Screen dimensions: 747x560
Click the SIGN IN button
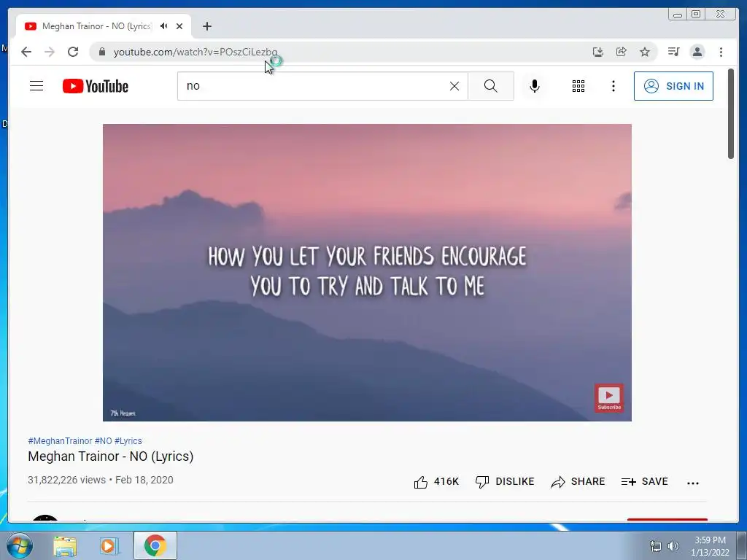pos(673,86)
